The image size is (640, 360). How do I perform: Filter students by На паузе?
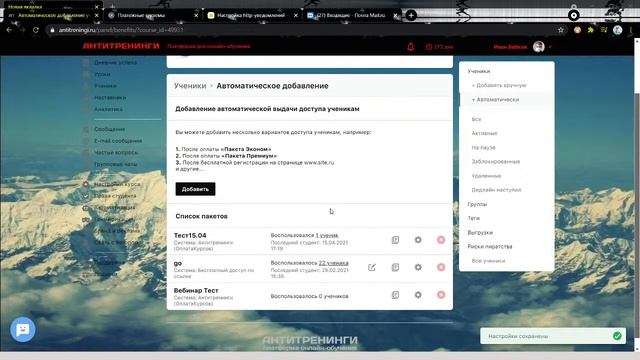(483, 147)
